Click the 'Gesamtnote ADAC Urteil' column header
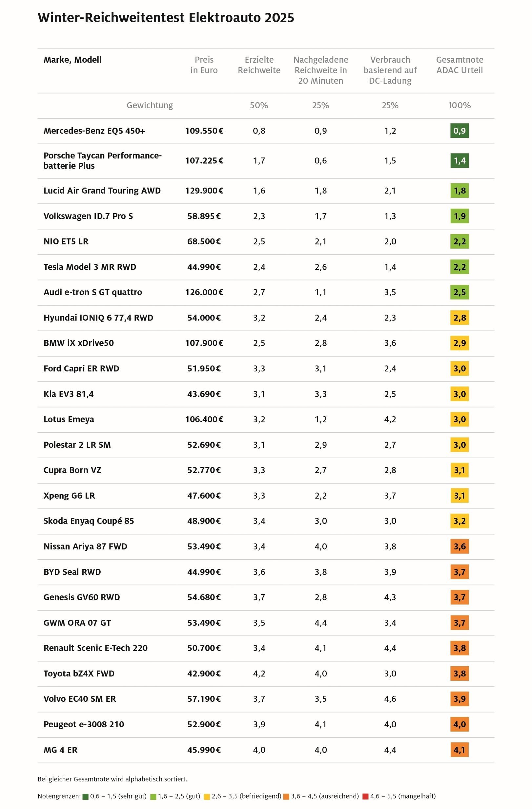Screen dimensions: 532x809 click(459, 65)
